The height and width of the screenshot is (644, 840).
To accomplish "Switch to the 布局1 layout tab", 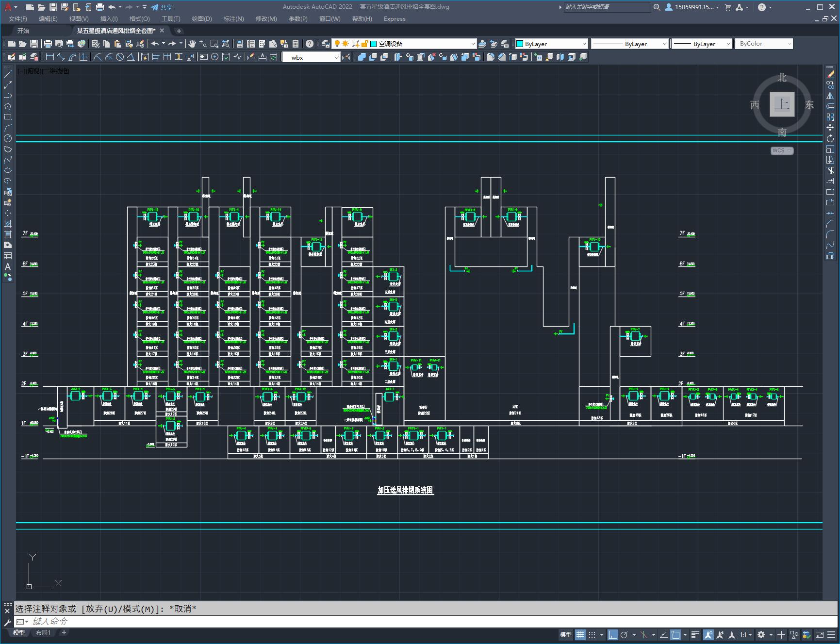I will tap(43, 632).
